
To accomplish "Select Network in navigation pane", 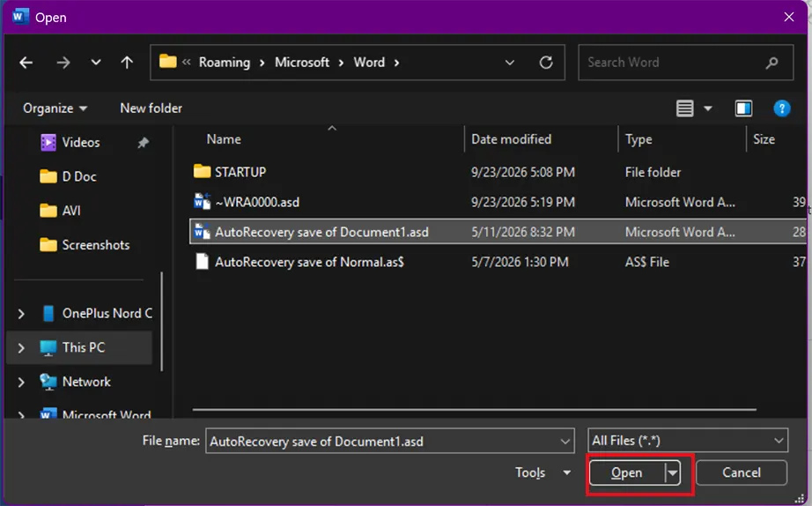I will (x=86, y=382).
